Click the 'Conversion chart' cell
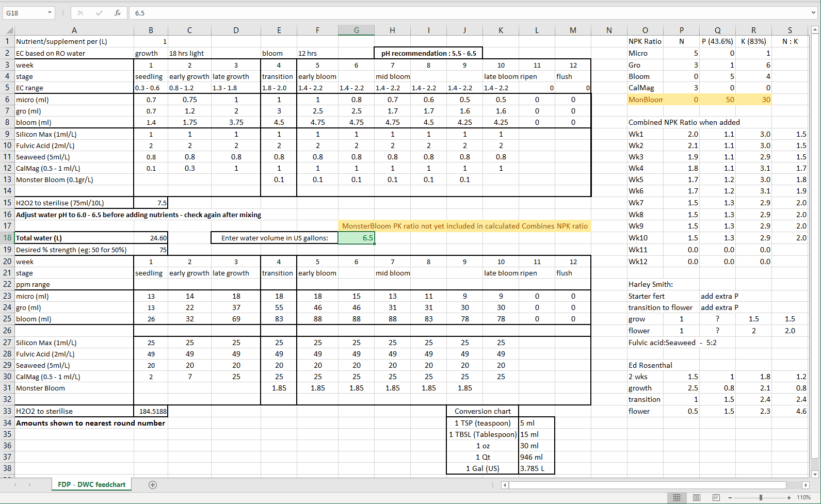Image resolution: width=821 pixels, height=504 pixels. (482, 411)
